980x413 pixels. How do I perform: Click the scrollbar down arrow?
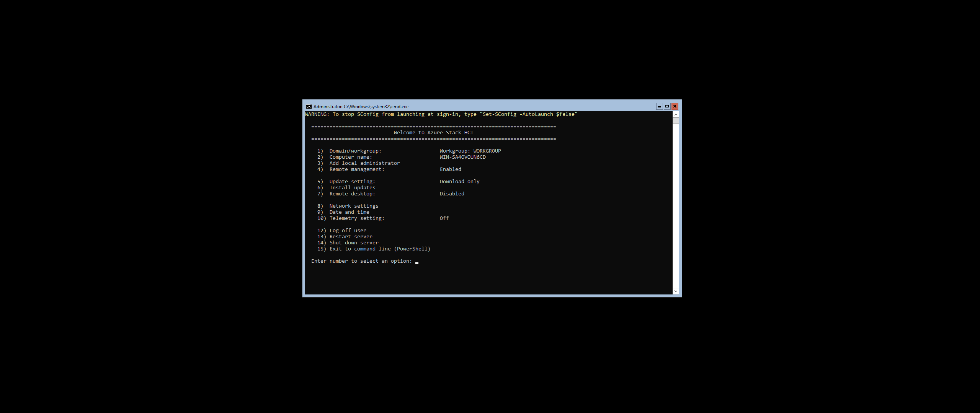(x=676, y=291)
